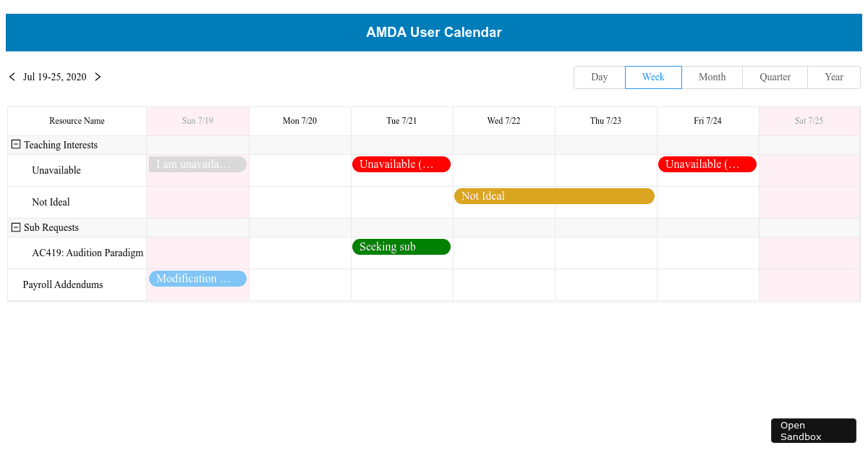The image size is (868, 456).
Task: Click the Open Sandbox button
Action: 813,431
